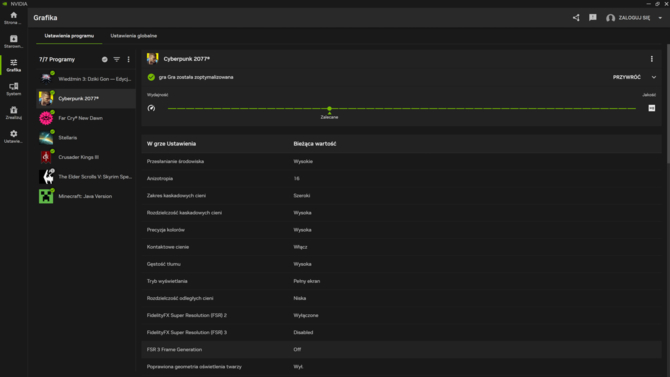Select The Elder Scrolls V: Skyrim entry
This screenshot has height=377, width=670.
86,177
